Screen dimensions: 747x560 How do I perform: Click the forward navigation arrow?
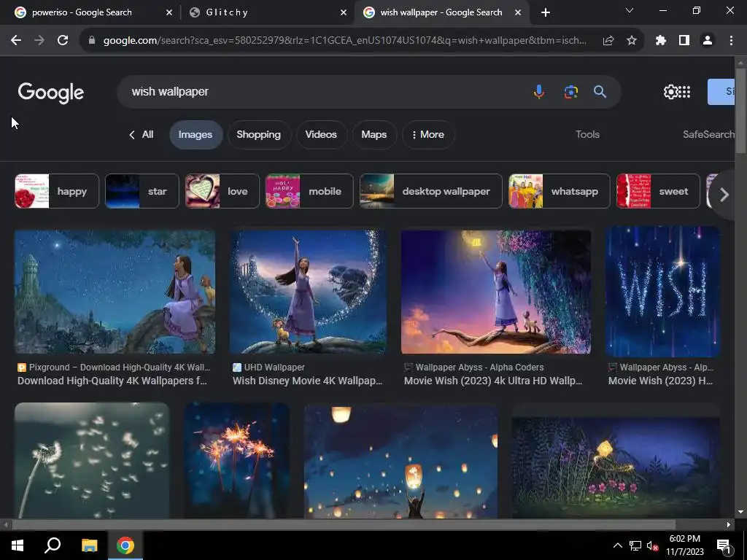(x=39, y=41)
